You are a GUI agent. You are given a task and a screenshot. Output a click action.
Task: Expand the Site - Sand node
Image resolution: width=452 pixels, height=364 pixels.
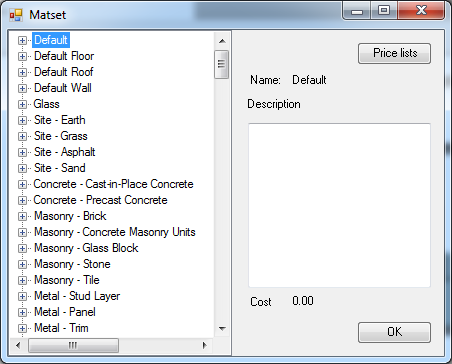[x=22, y=168]
